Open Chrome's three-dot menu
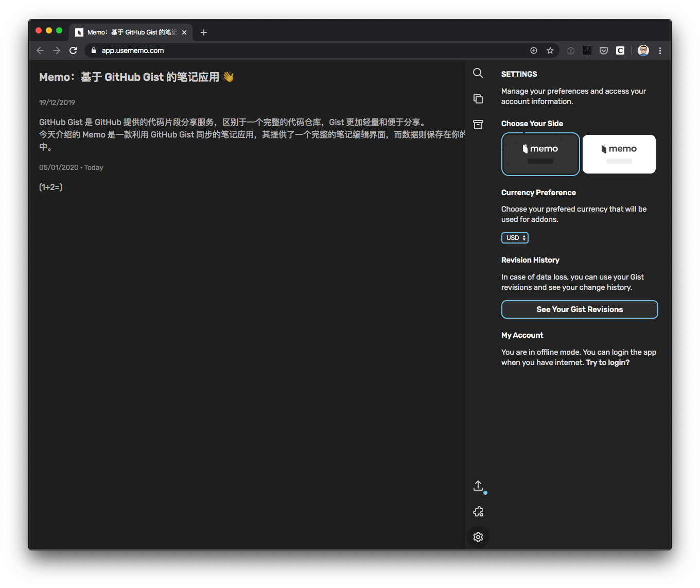Screen dimensions: 700x588 pyautogui.click(x=660, y=50)
